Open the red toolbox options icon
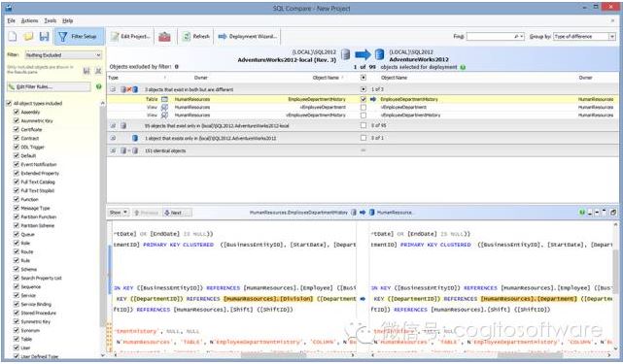623x364 pixels. coord(164,37)
